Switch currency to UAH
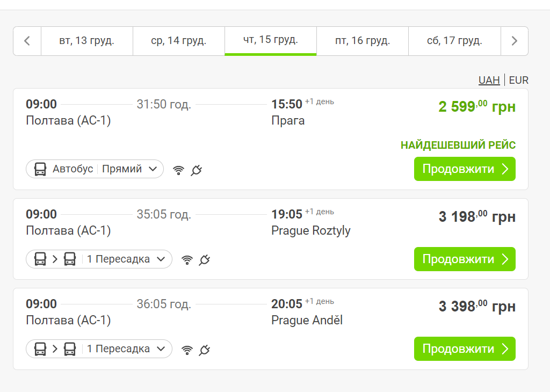The height and width of the screenshot is (392, 550). [489, 81]
